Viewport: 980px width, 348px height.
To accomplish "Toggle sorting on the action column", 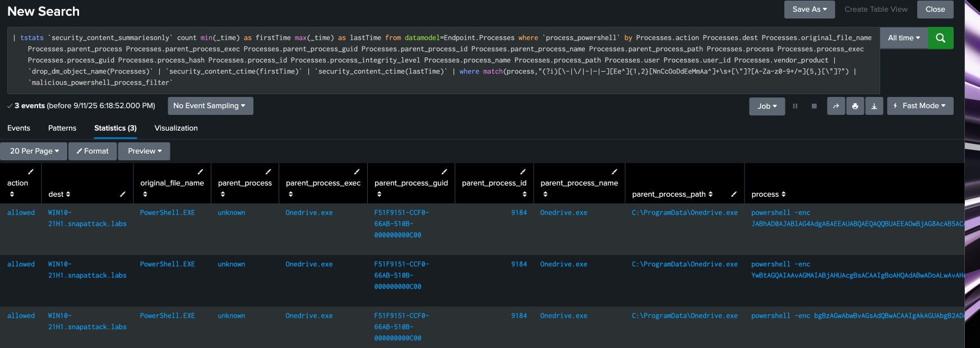I will [12, 194].
